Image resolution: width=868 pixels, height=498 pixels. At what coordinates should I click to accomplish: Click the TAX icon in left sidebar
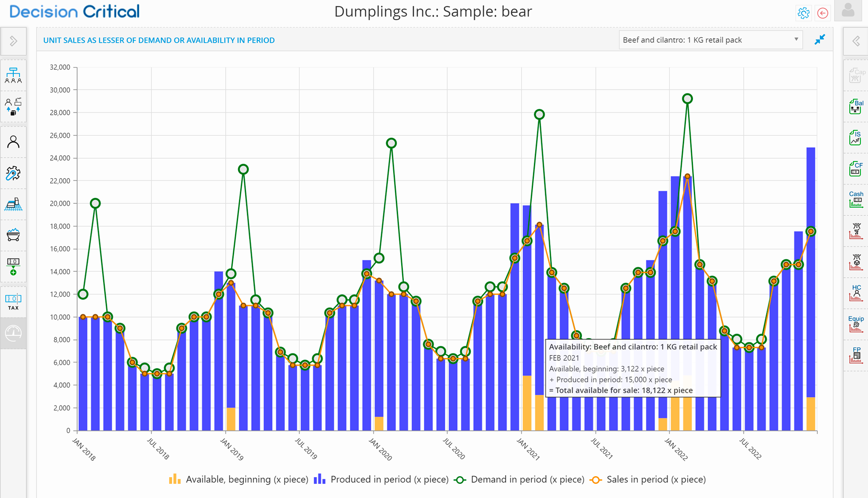(13, 302)
